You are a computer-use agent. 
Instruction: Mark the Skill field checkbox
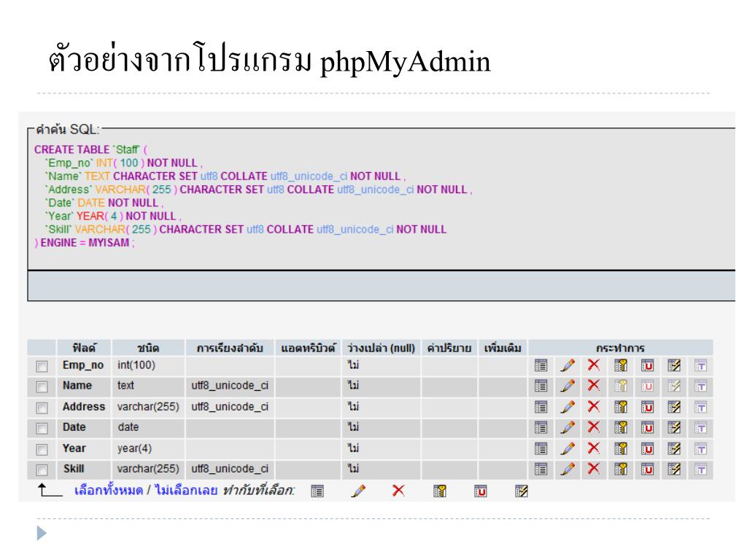[42, 470]
